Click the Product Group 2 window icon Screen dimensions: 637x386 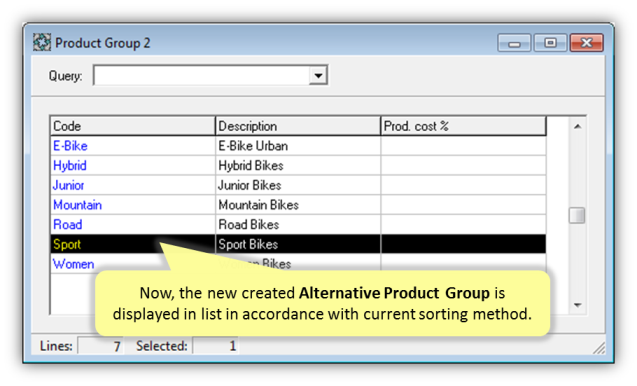pos(42,42)
